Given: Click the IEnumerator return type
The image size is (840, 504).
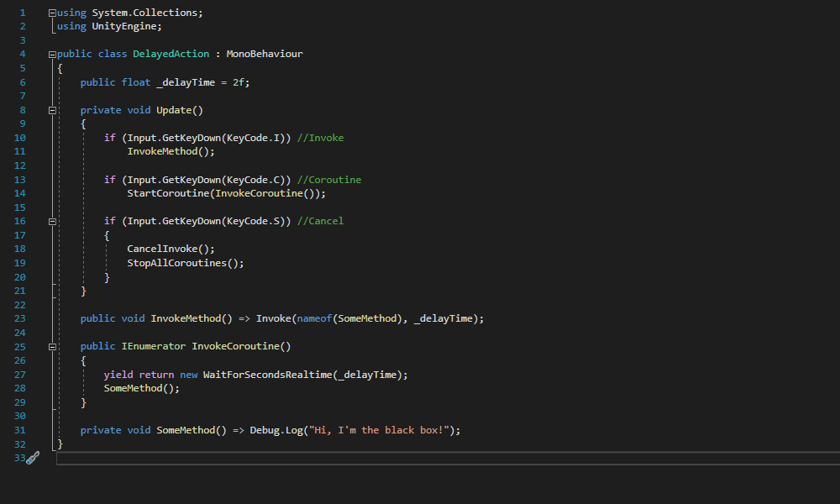Looking at the screenshot, I should click(x=153, y=347).
